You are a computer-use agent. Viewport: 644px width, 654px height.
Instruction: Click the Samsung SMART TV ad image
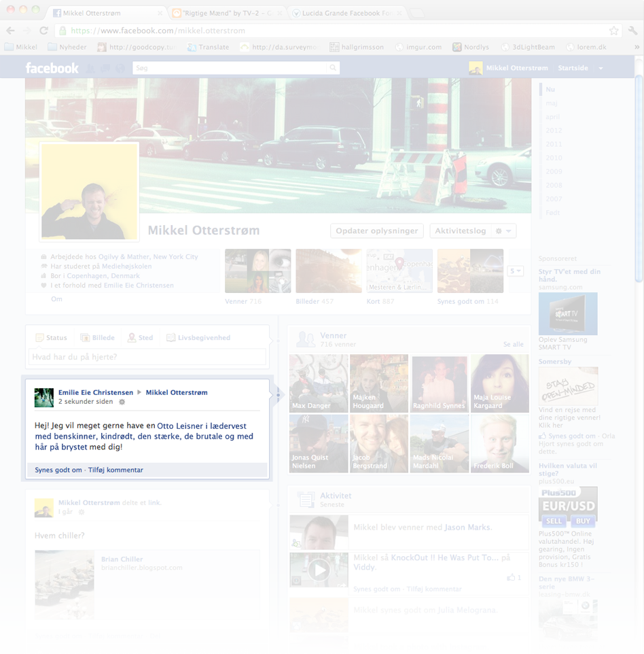(568, 313)
